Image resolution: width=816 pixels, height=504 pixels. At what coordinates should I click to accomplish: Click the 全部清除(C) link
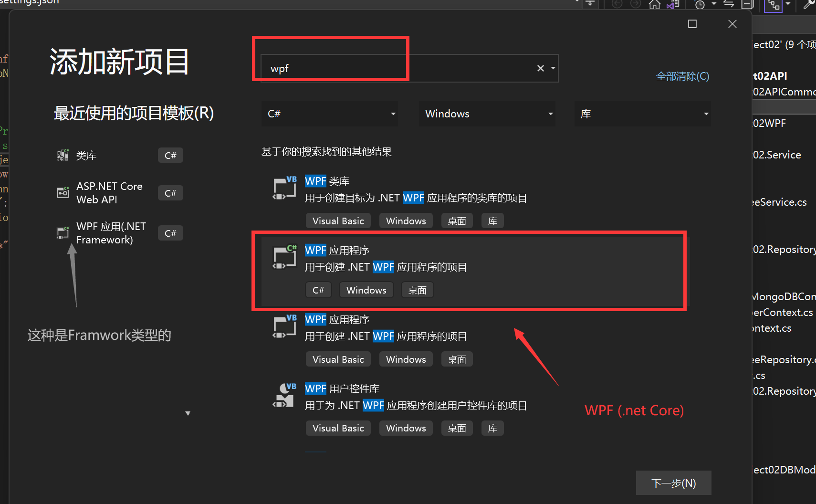pyautogui.click(x=682, y=76)
